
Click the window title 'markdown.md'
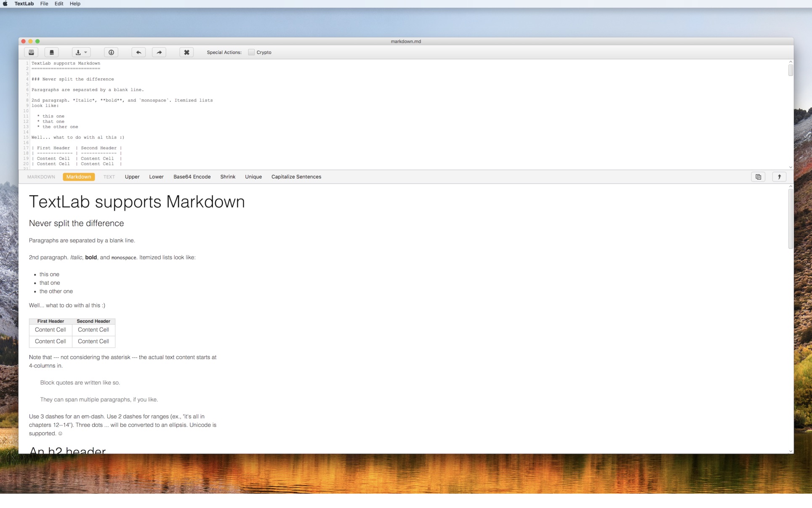pos(406,41)
